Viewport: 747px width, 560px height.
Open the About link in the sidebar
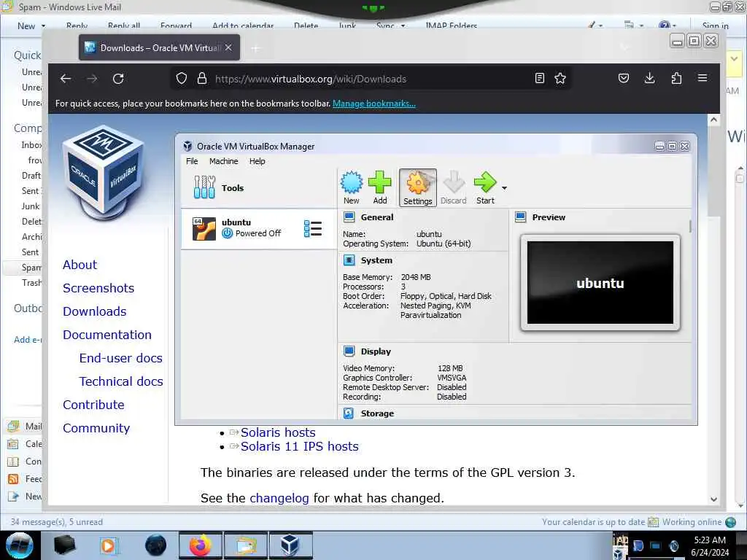80,265
